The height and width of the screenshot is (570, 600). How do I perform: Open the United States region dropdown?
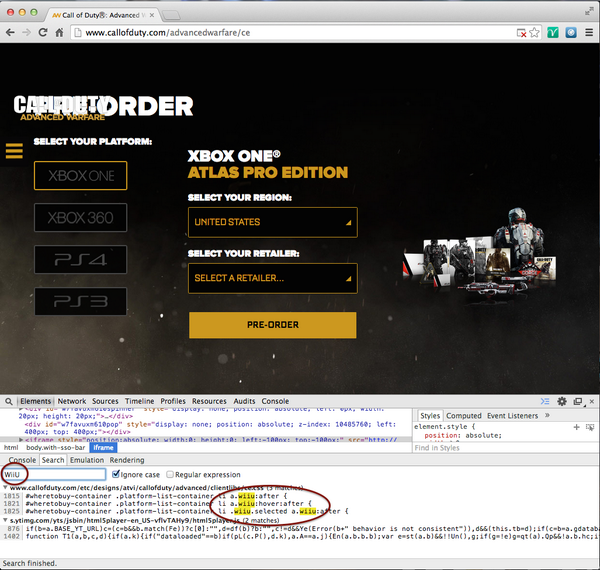tap(272, 222)
